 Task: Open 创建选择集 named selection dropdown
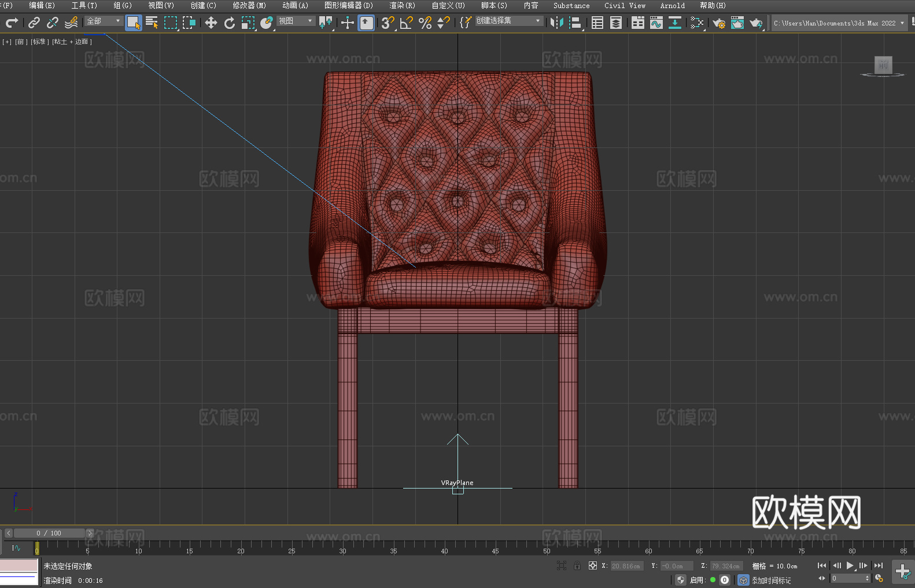point(509,21)
